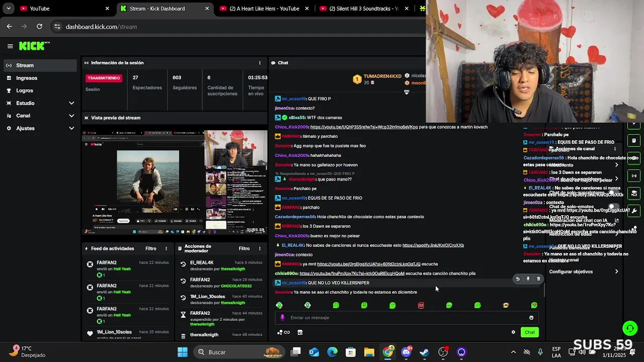Viewport: 644px width, 362px height.
Task: Reload the dashboard page
Action: (x=39, y=27)
